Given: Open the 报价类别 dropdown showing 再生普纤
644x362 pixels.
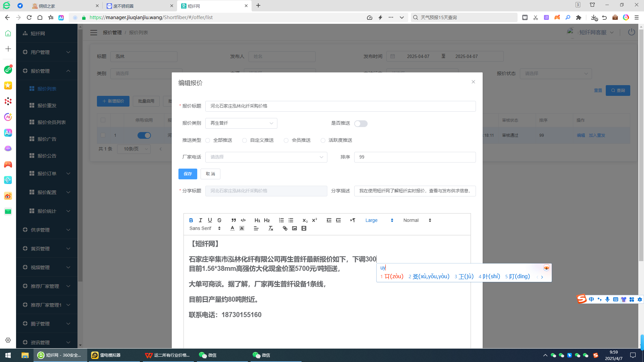Looking at the screenshot, I should coord(241,123).
